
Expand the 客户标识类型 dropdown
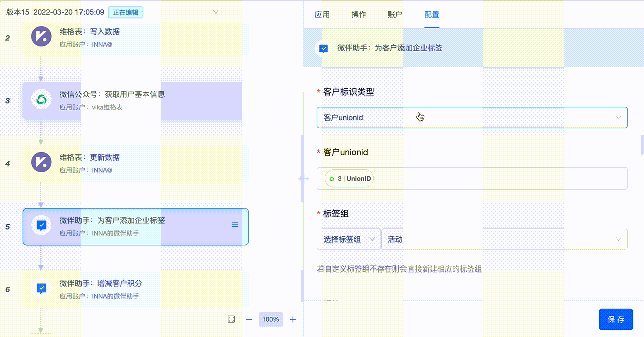(x=472, y=117)
